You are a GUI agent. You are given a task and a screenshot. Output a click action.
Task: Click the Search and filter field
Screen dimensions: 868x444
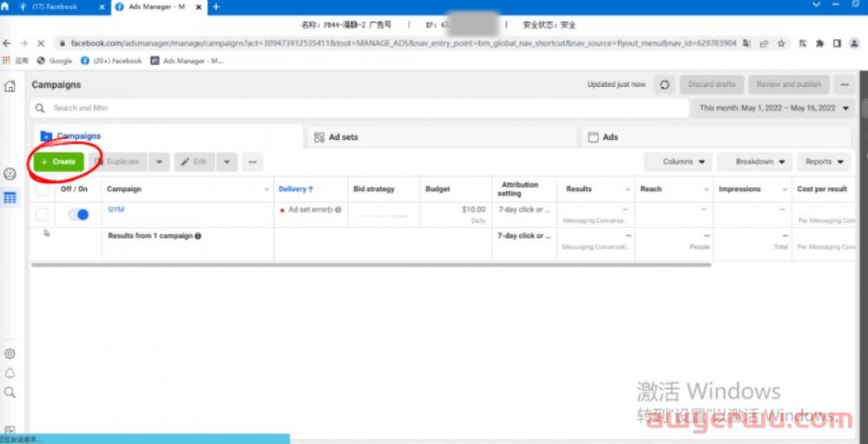(358, 108)
